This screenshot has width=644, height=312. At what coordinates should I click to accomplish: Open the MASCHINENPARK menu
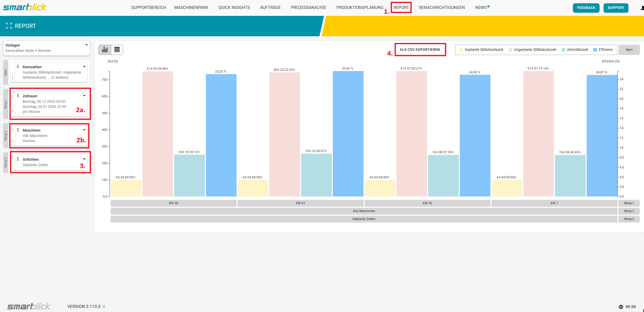pyautogui.click(x=191, y=8)
